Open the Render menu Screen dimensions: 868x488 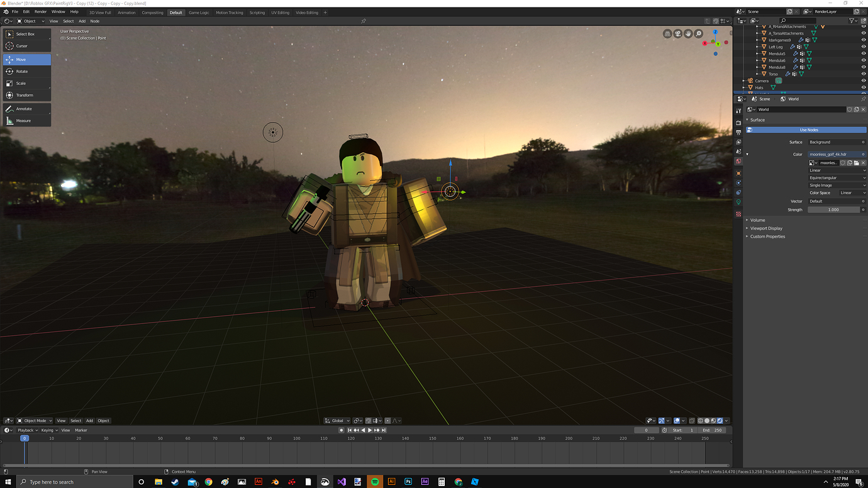[x=40, y=11]
